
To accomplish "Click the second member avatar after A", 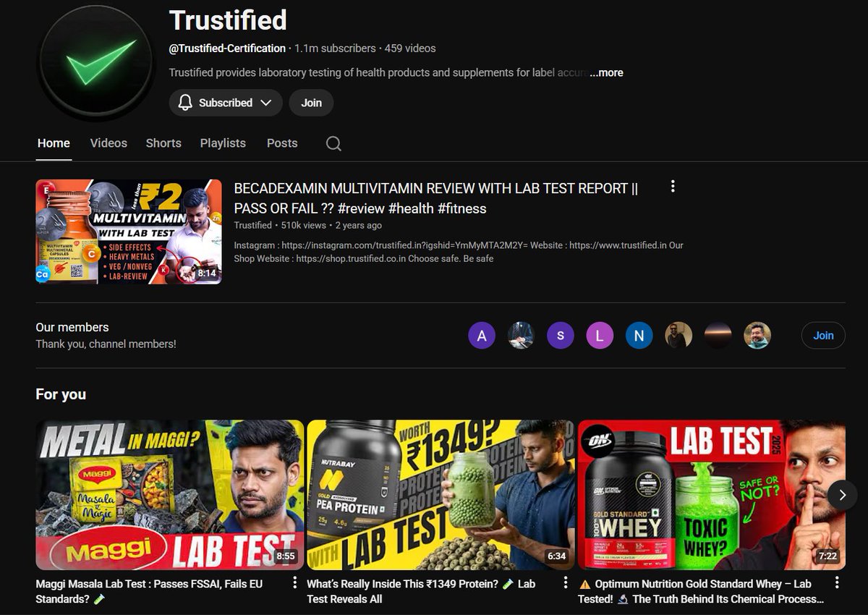I will tap(521, 336).
